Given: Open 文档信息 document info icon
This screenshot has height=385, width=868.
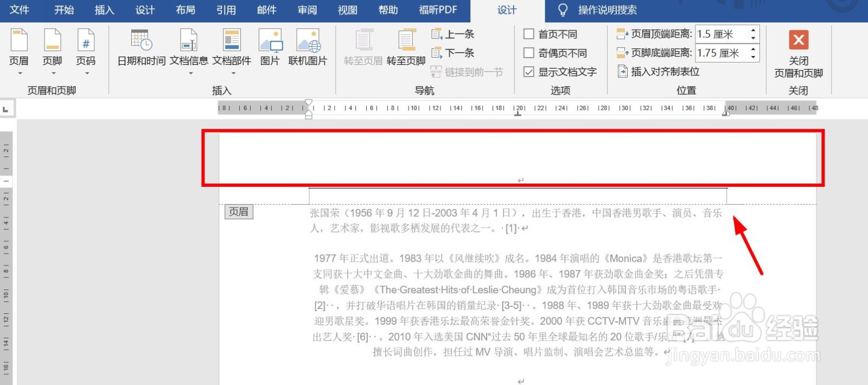Looking at the screenshot, I should (189, 41).
